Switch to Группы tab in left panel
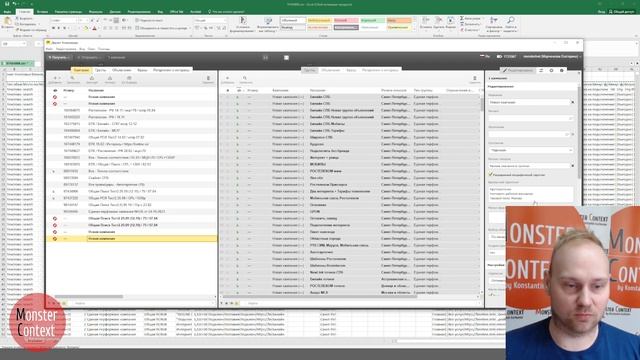The image size is (640, 360). pyautogui.click(x=100, y=70)
